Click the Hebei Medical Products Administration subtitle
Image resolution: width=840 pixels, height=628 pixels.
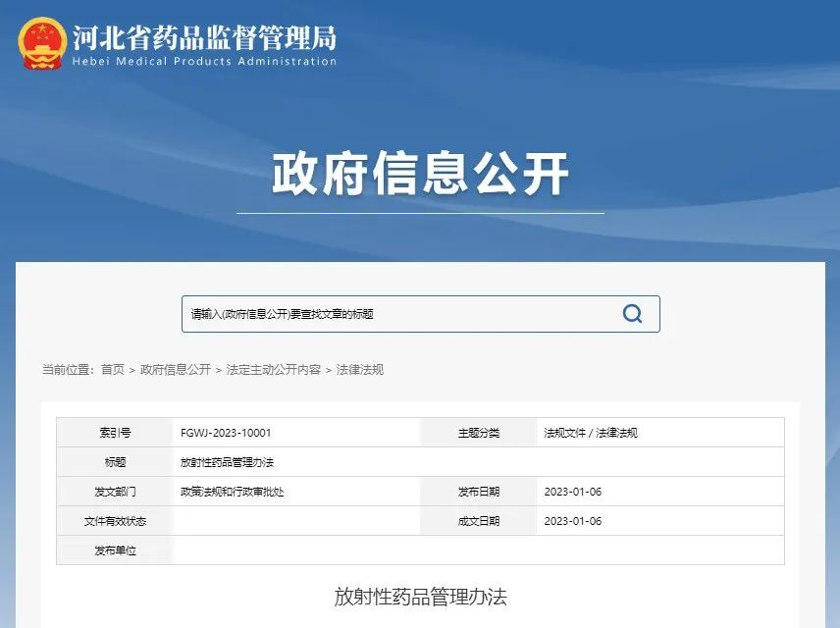(204, 62)
